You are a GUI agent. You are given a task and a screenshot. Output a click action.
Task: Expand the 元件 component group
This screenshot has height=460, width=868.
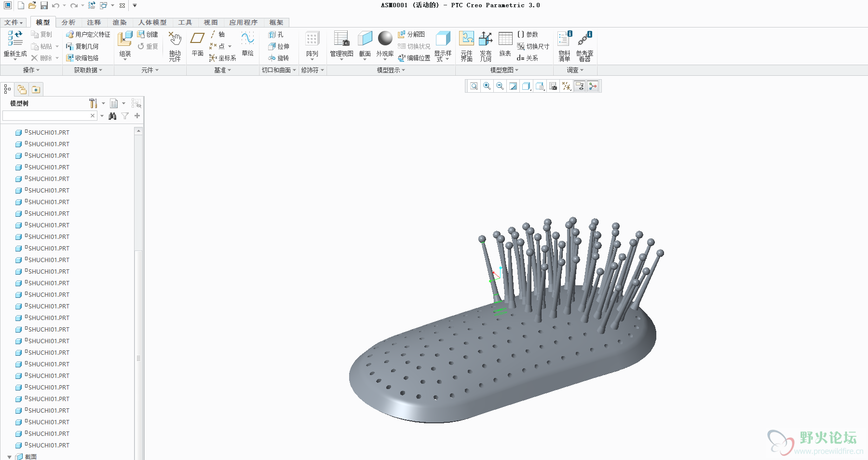pos(150,70)
